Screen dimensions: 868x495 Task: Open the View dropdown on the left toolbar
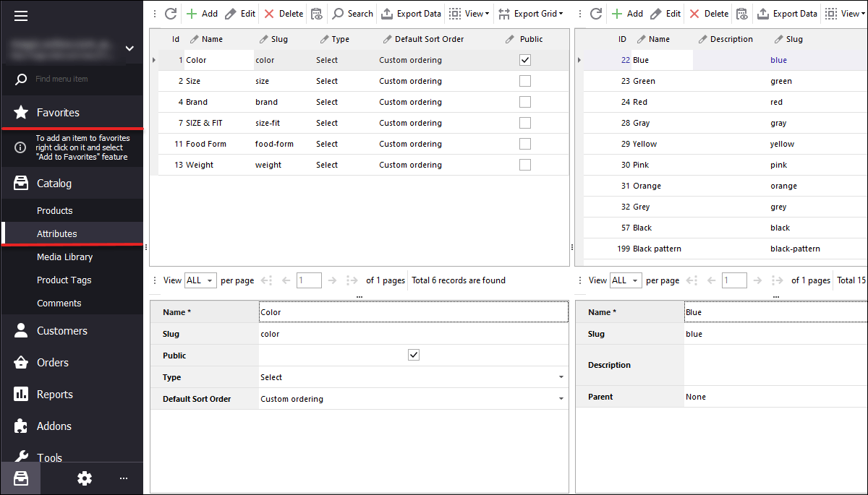tap(469, 13)
